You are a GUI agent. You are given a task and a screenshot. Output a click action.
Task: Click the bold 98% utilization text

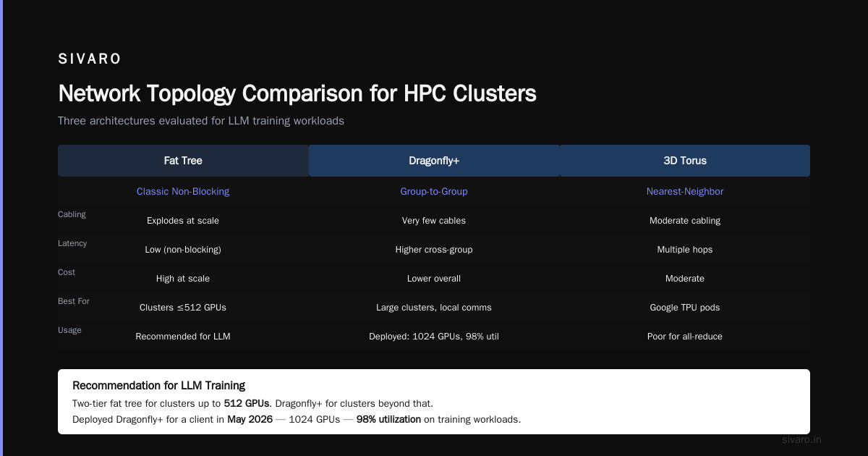click(388, 419)
